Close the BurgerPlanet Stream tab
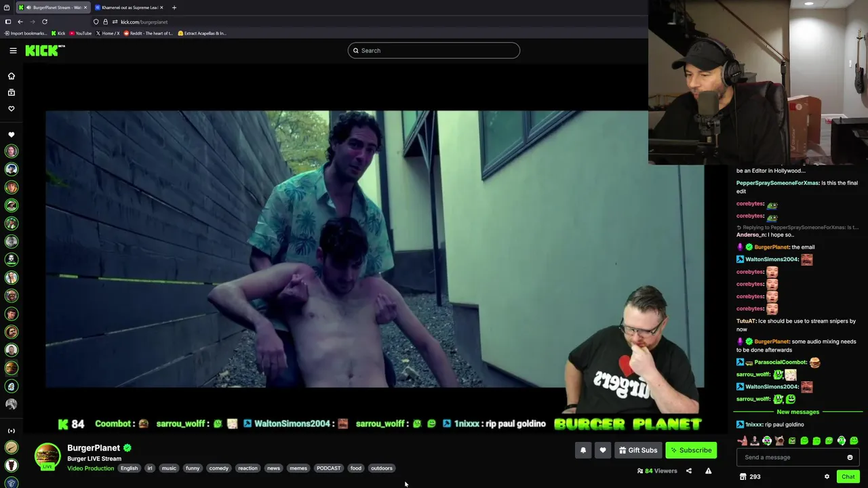Screen dimensions: 868x488 [85, 7]
